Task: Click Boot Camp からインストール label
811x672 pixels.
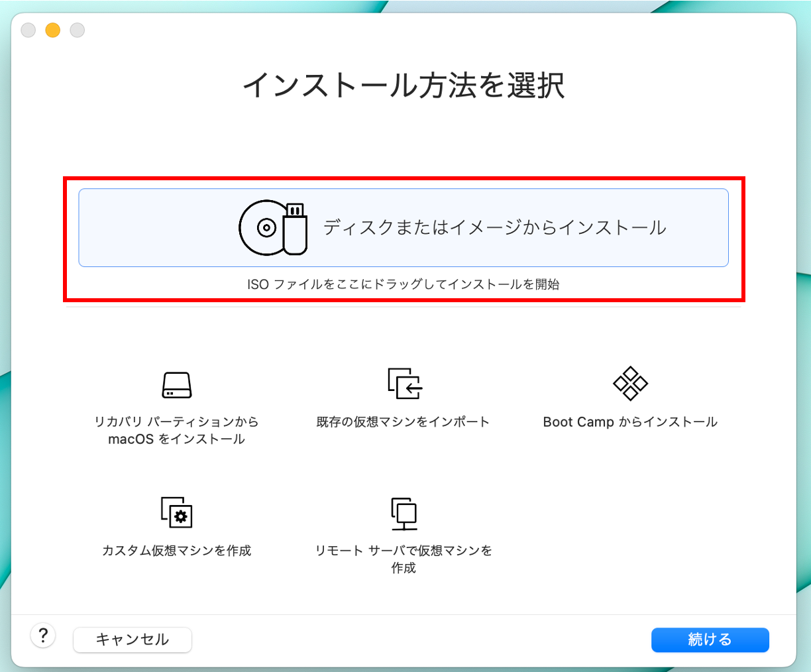Action: point(630,422)
